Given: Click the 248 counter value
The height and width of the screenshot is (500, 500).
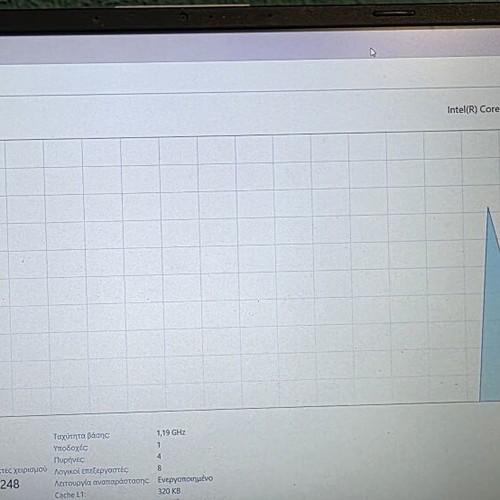Looking at the screenshot, I should [10, 484].
